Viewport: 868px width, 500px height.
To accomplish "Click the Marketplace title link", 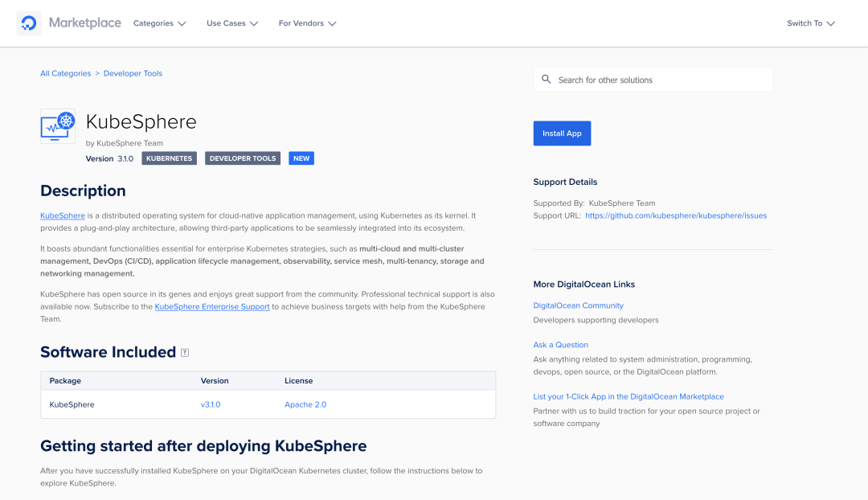I will (84, 23).
